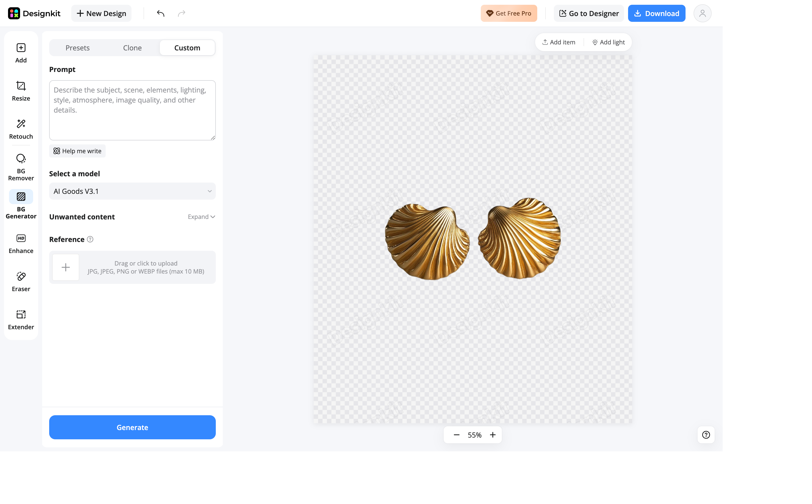Click the reference image upload plus box
Image resolution: width=812 pixels, height=504 pixels.
(x=66, y=267)
